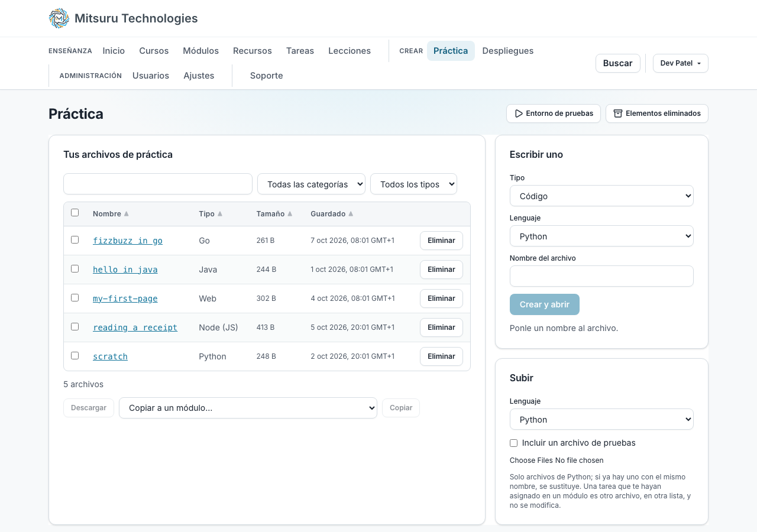Click the Buscar button
757x532 pixels.
[618, 63]
